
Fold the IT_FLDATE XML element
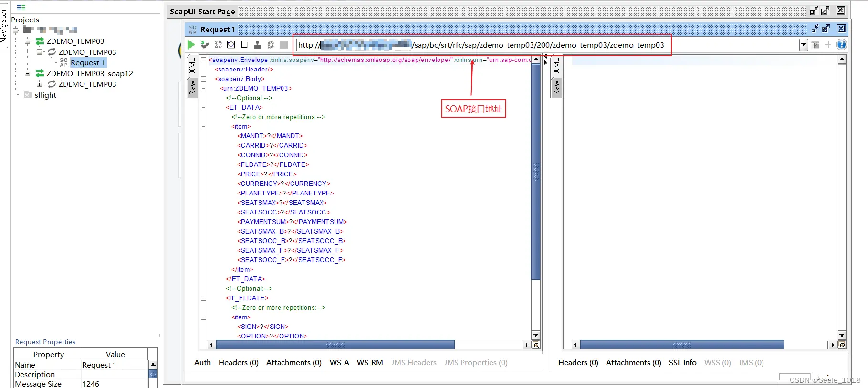[x=203, y=298]
